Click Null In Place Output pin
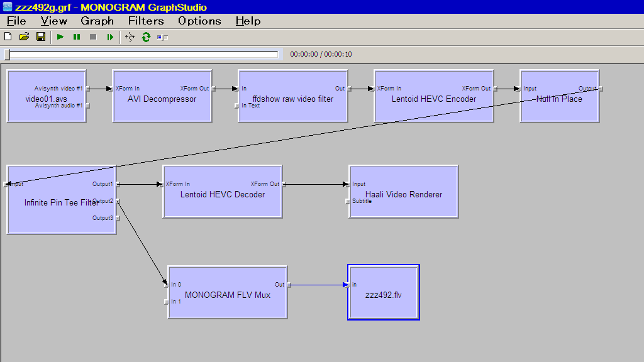The width and height of the screenshot is (644, 362). [601, 89]
